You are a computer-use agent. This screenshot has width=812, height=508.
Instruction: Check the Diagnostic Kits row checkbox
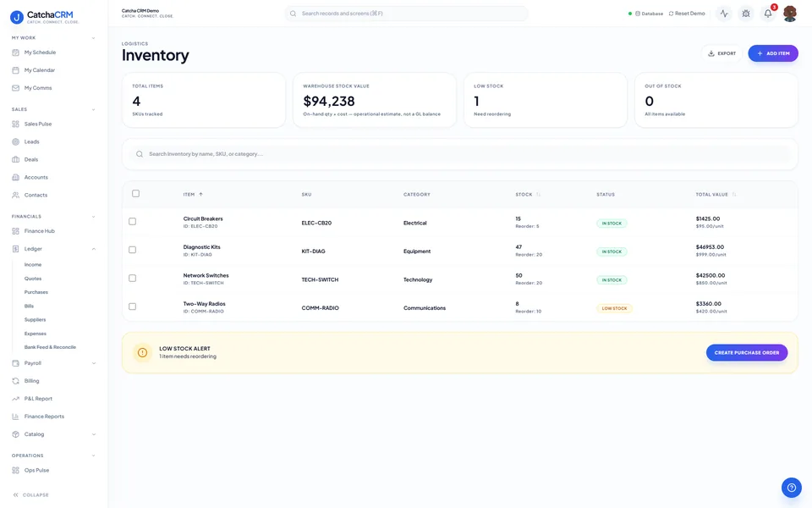pyautogui.click(x=133, y=250)
